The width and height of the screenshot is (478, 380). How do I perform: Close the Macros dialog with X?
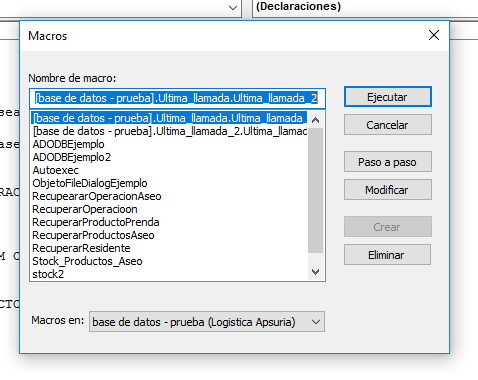[x=434, y=35]
